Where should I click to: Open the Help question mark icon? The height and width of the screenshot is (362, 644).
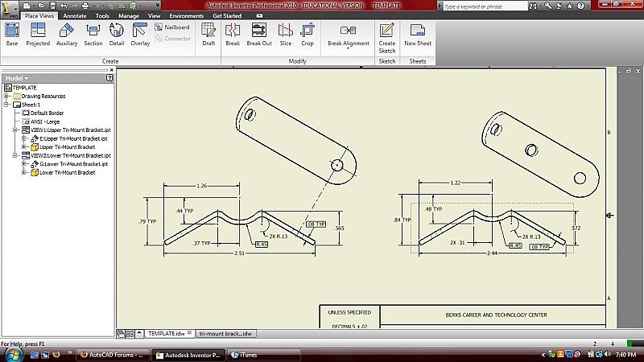point(580,6)
